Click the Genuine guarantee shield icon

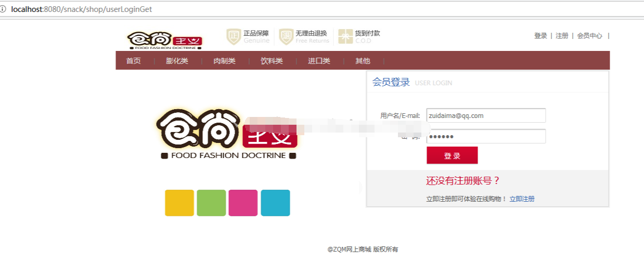(234, 37)
